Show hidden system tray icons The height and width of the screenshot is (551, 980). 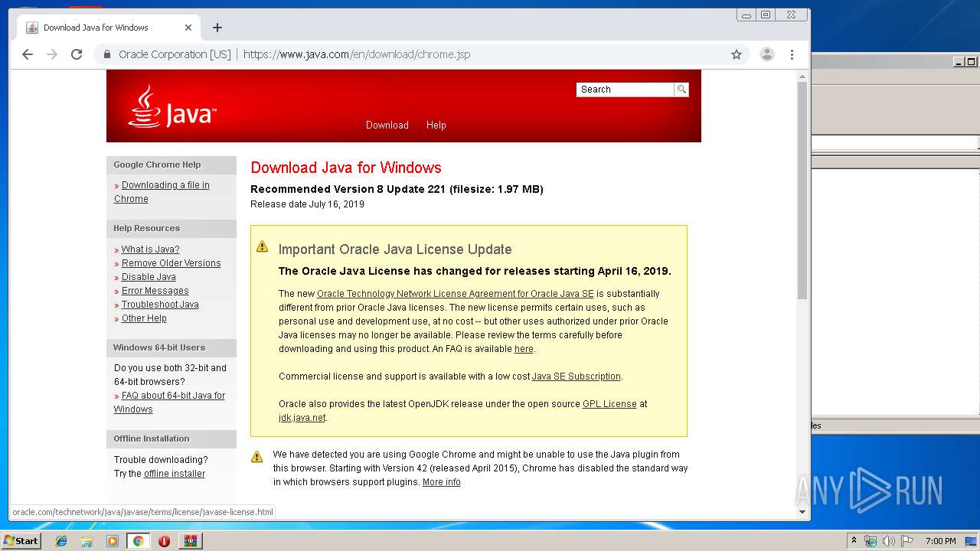pos(854,541)
